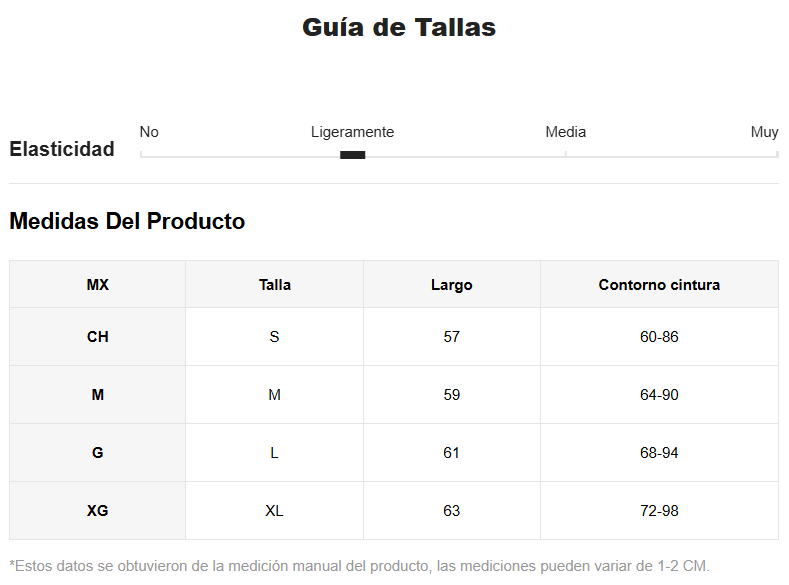
Task: Select the largo value 61
Action: pyautogui.click(x=451, y=453)
